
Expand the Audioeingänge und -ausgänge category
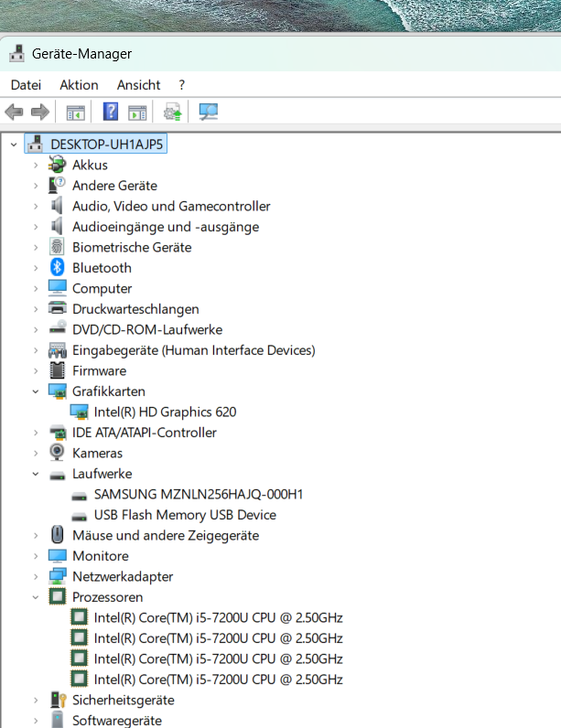click(x=36, y=227)
